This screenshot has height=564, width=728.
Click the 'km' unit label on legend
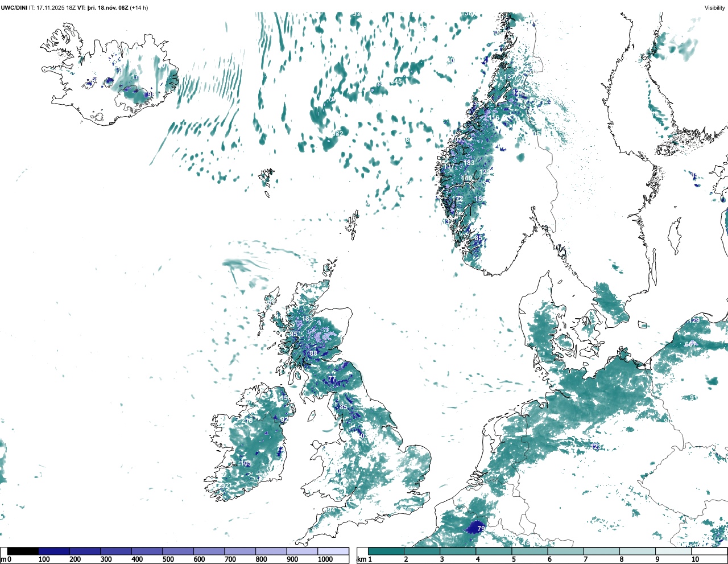pos(362,559)
